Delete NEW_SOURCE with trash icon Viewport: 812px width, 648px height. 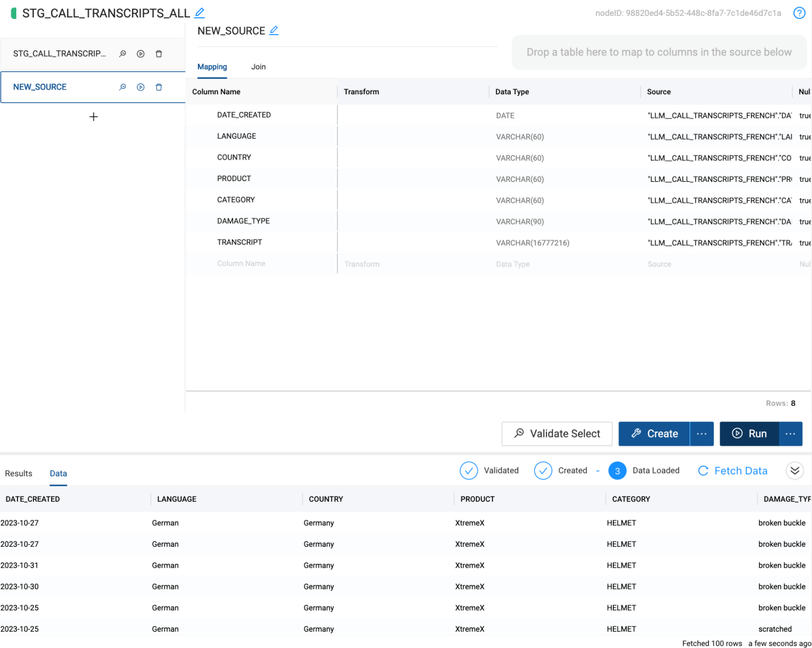click(159, 87)
